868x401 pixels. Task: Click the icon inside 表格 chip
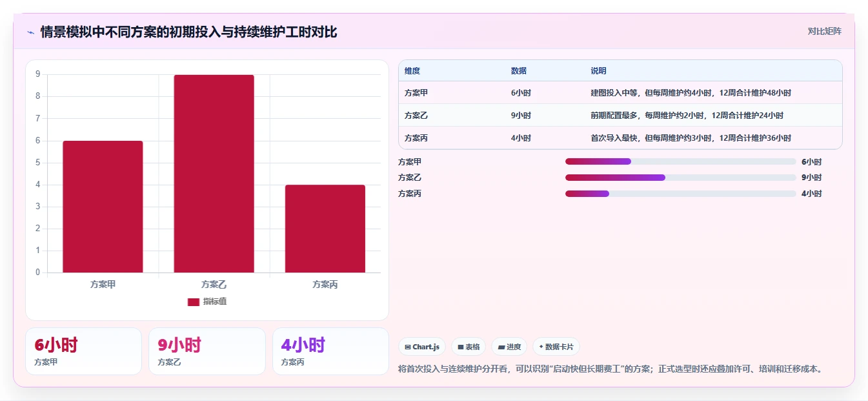pos(460,347)
